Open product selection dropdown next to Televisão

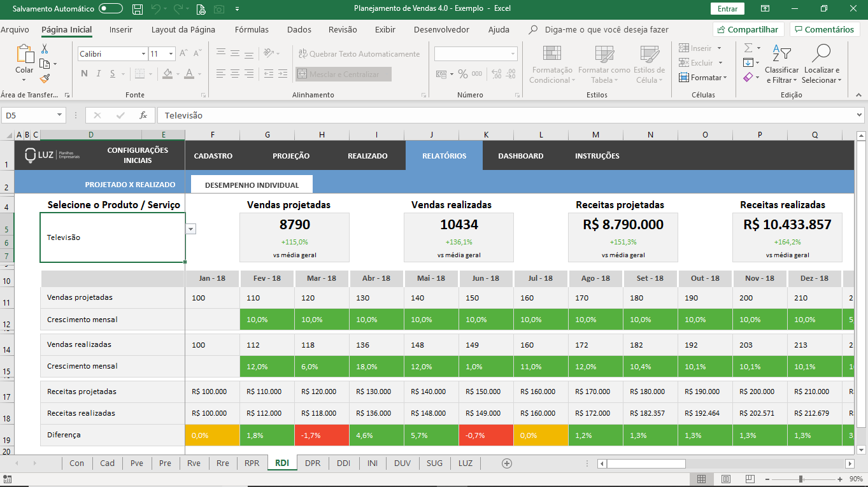point(191,229)
